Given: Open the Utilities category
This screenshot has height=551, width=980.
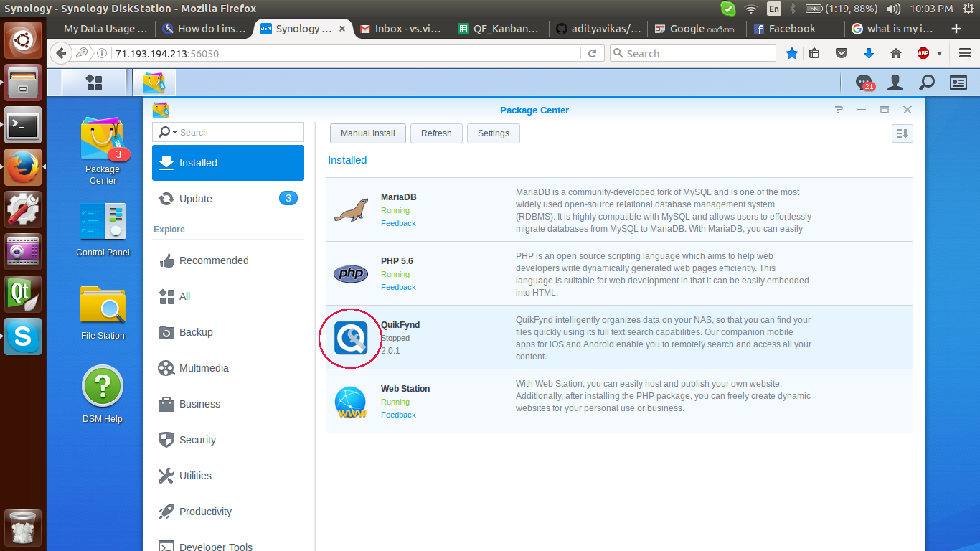Looking at the screenshot, I should click(x=228, y=476).
